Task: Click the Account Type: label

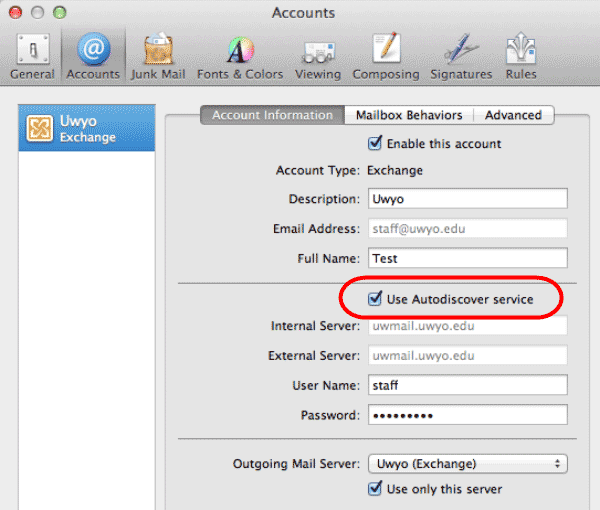Action: point(318,170)
